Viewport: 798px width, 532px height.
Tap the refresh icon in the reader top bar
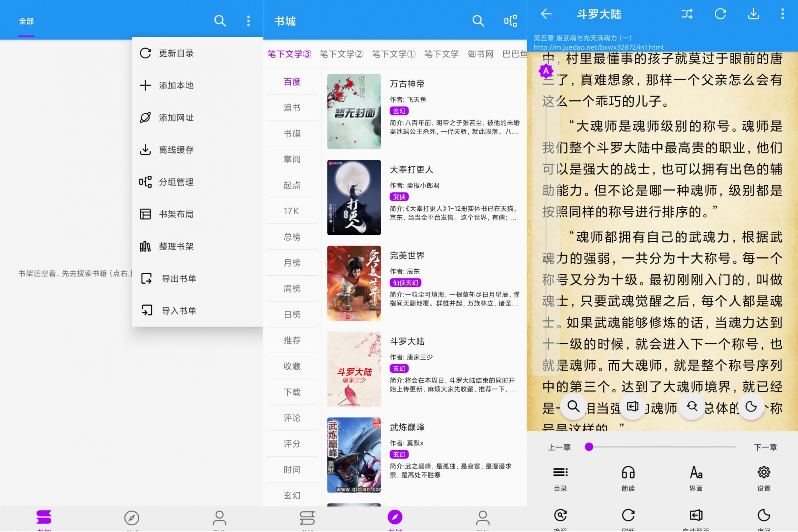pos(720,14)
